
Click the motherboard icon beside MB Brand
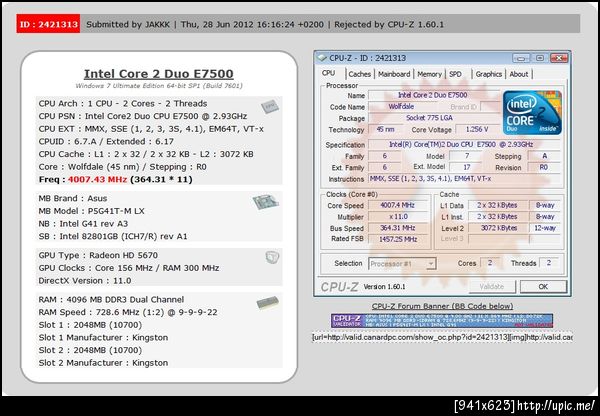pyautogui.click(x=266, y=202)
